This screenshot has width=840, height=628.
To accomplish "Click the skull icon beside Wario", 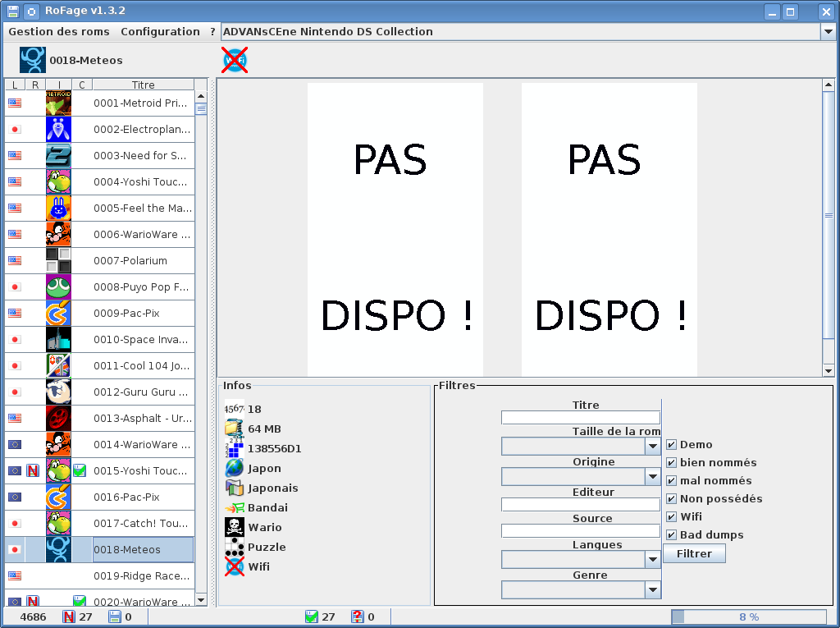I will (x=235, y=527).
